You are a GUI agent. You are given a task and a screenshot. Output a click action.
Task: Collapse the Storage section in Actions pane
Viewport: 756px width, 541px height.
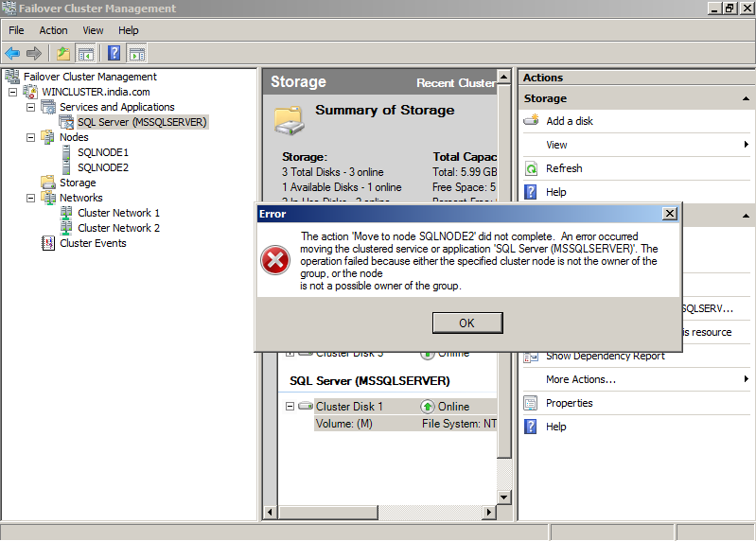[x=746, y=98]
